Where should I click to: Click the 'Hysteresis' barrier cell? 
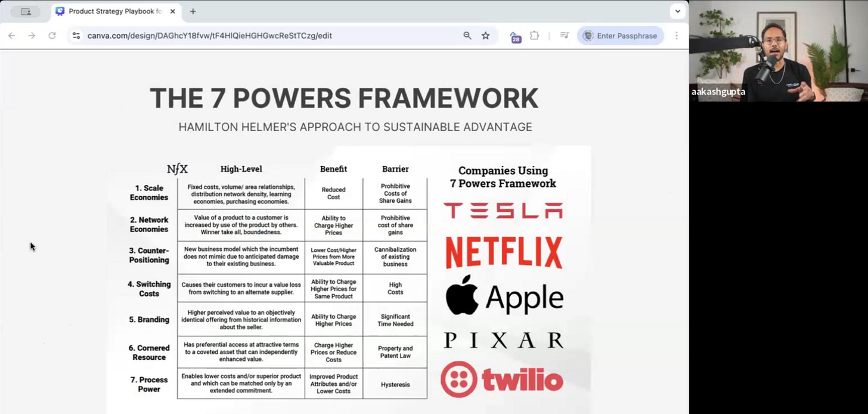[395, 385]
